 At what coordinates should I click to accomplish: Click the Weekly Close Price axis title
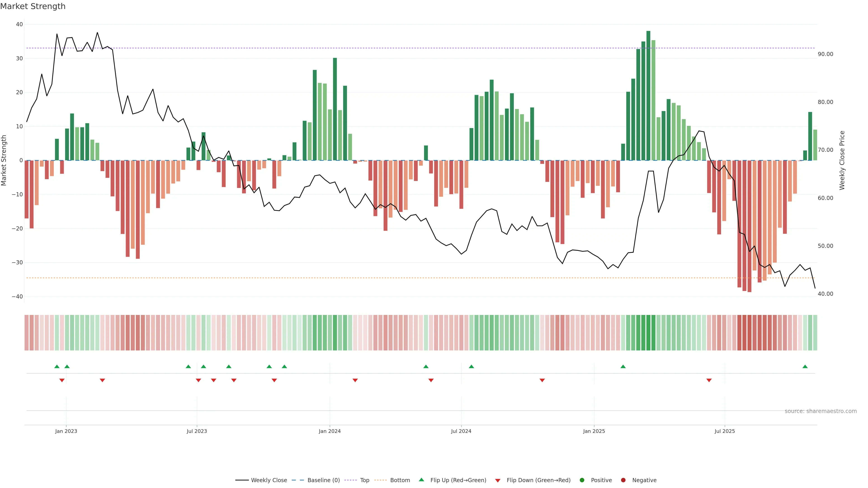pyautogui.click(x=842, y=160)
